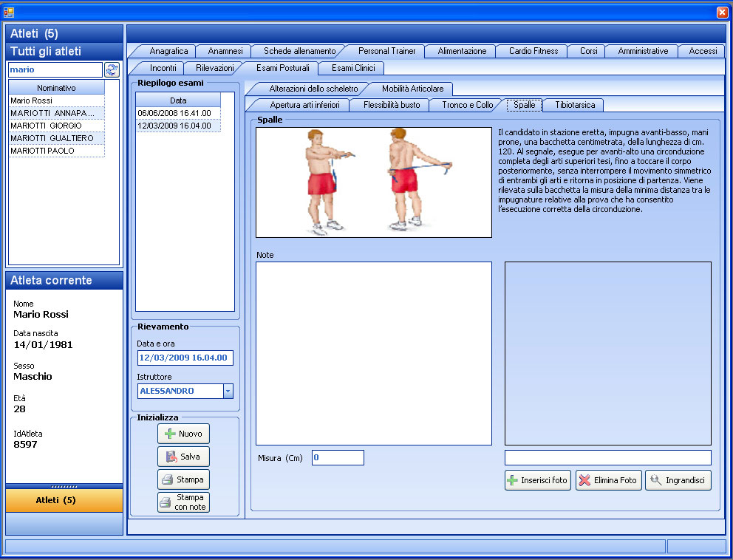Add a photo with Inserisci foto
This screenshot has height=560, width=733.
[537, 480]
